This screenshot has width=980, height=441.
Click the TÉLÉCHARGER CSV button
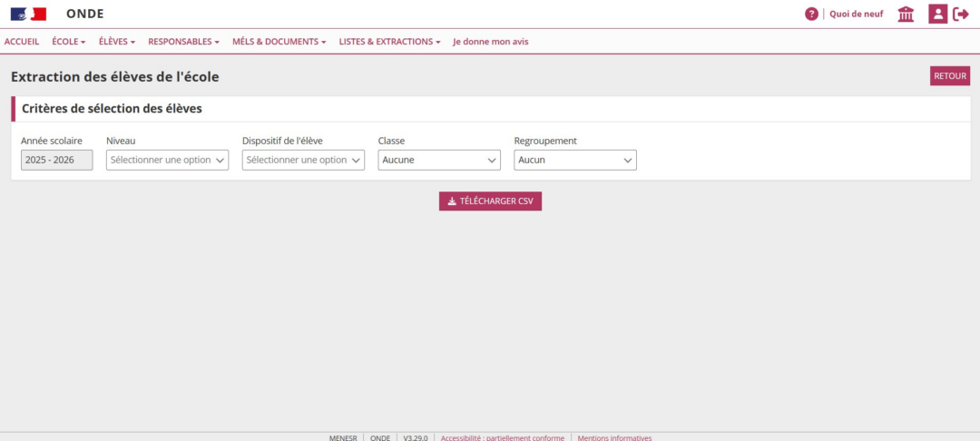click(x=490, y=201)
